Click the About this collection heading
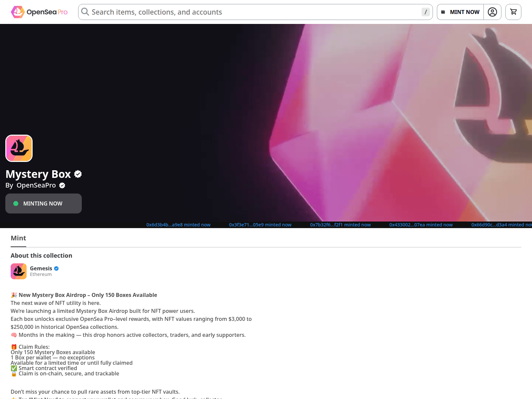The image size is (532, 399). [x=42, y=255]
